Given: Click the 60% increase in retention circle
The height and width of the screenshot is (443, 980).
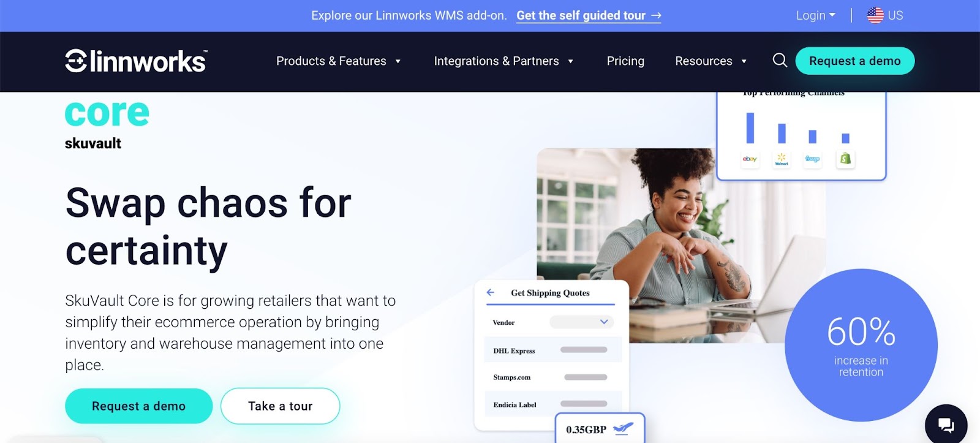Looking at the screenshot, I should pyautogui.click(x=861, y=345).
